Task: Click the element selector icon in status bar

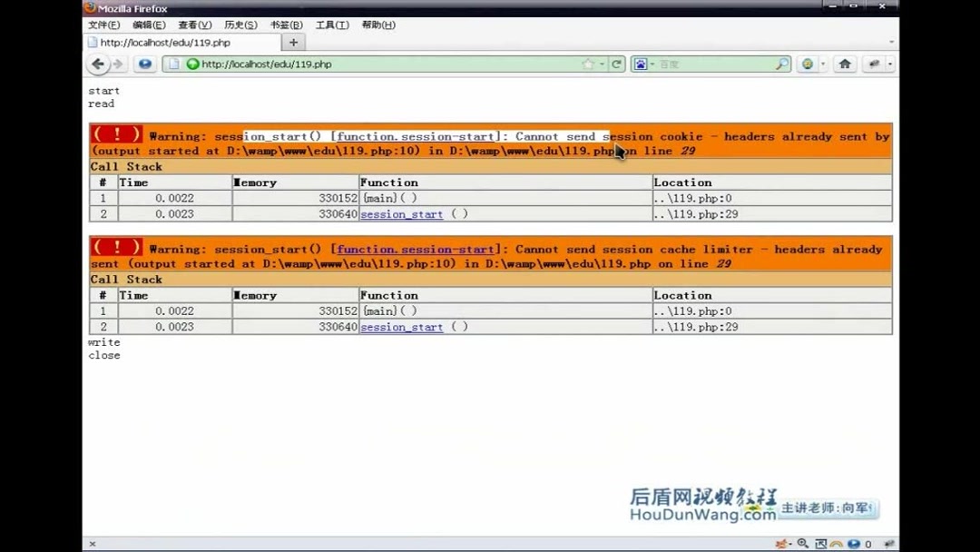Action: (x=821, y=543)
